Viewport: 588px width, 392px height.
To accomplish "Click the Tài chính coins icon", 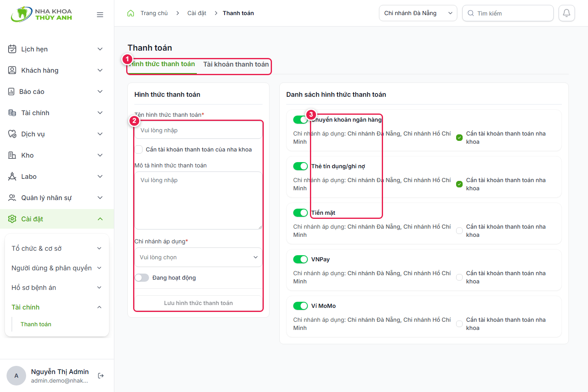I will coord(12,113).
